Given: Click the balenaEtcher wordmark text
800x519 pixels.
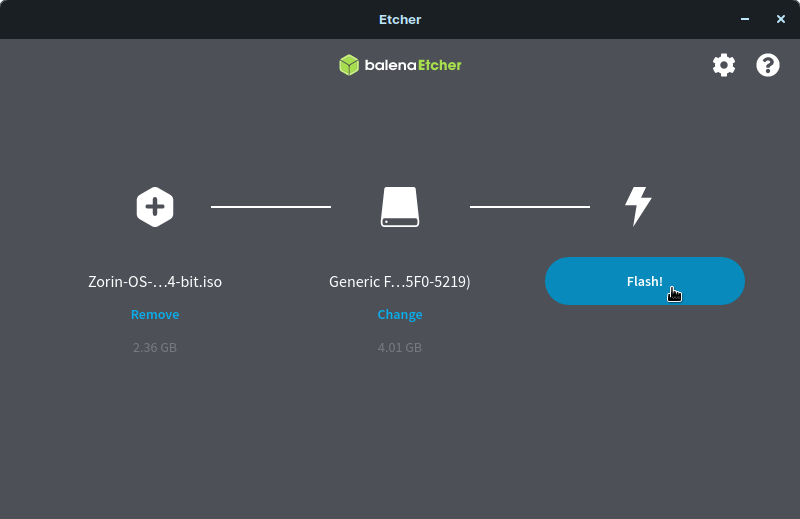Looking at the screenshot, I should tap(413, 65).
